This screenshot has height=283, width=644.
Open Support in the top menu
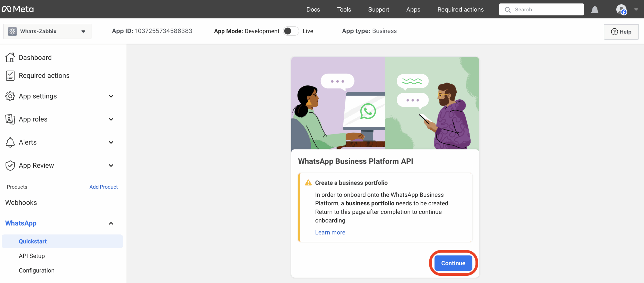pyautogui.click(x=379, y=9)
